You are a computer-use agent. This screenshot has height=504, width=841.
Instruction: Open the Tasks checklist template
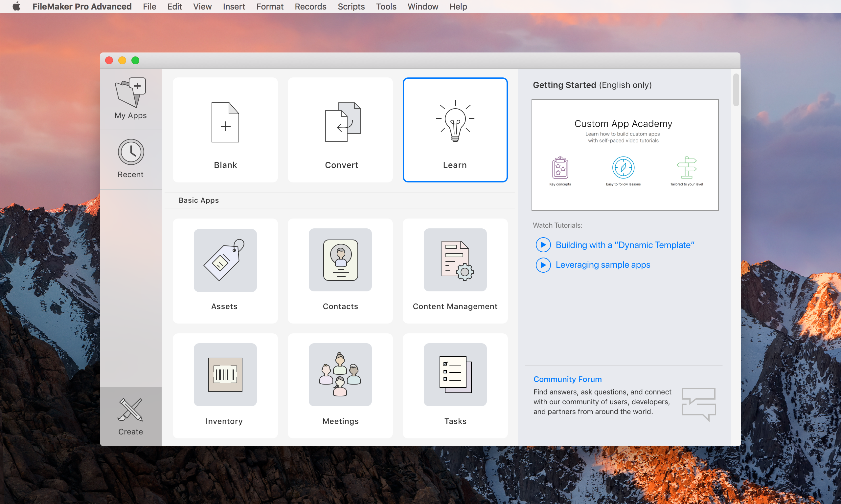point(455,386)
